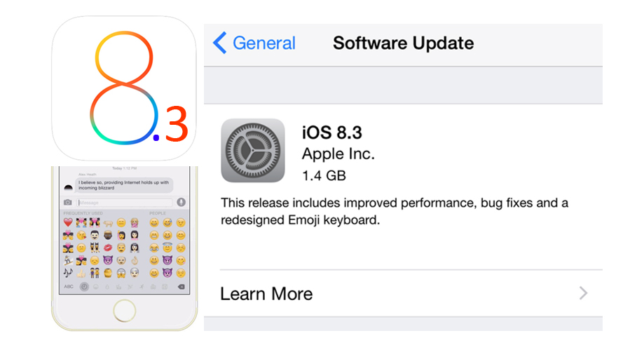Tap the camera icon beside message field
Image resolution: width=644 pixels, height=352 pixels.
point(69,203)
